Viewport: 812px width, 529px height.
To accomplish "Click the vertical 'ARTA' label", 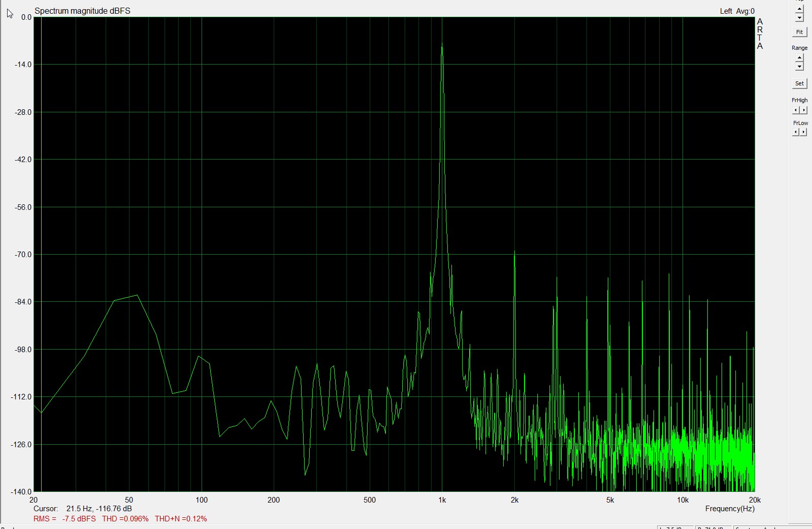I will pos(760,34).
